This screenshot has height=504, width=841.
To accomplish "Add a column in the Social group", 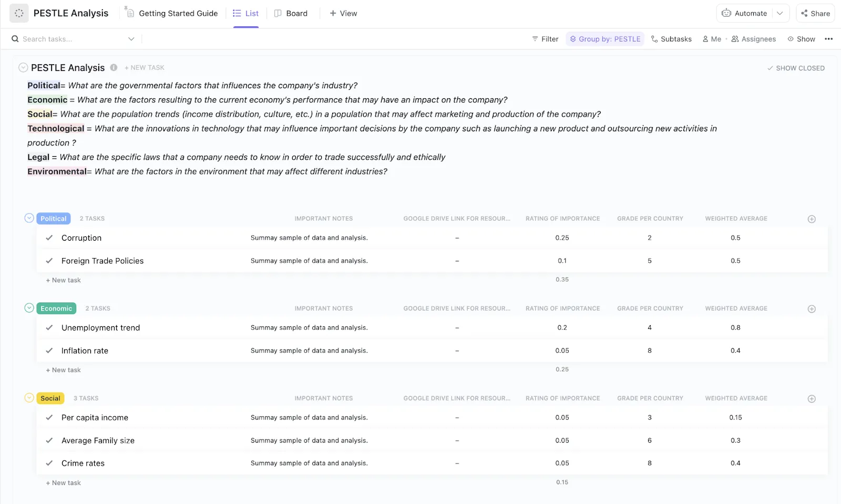I will click(x=812, y=399).
